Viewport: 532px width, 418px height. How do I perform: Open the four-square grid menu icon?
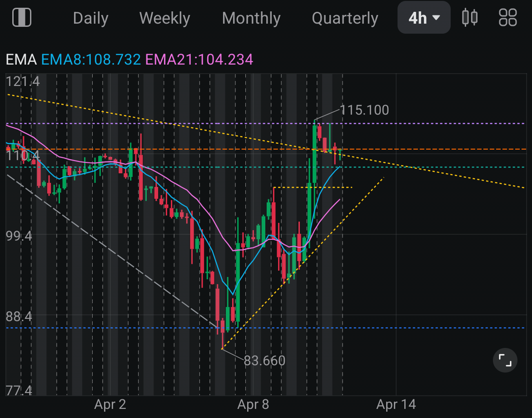point(507,17)
